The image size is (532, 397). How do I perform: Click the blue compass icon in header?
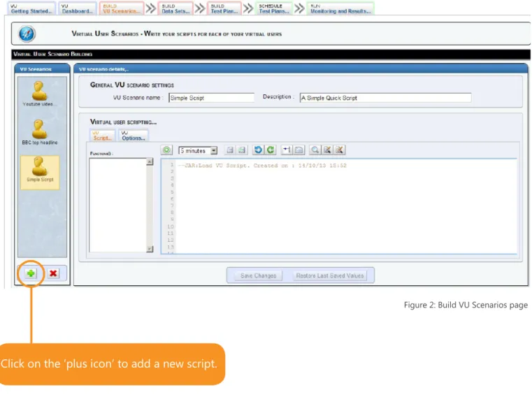tap(27, 34)
